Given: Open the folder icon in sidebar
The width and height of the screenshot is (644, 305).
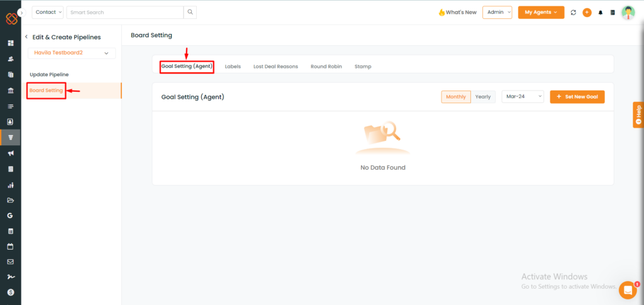Looking at the screenshot, I should click(11, 201).
